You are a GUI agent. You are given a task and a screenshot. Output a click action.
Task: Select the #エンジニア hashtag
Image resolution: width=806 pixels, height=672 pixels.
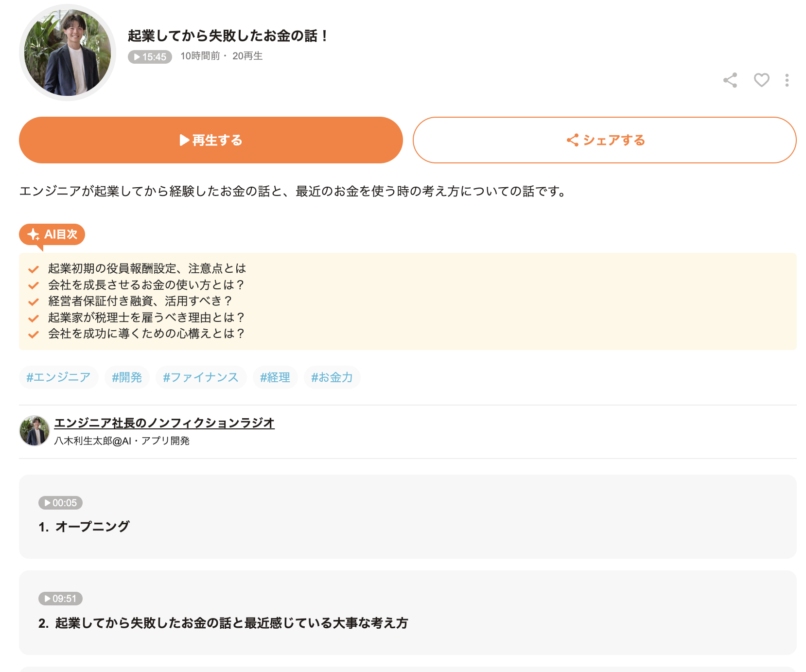(58, 377)
